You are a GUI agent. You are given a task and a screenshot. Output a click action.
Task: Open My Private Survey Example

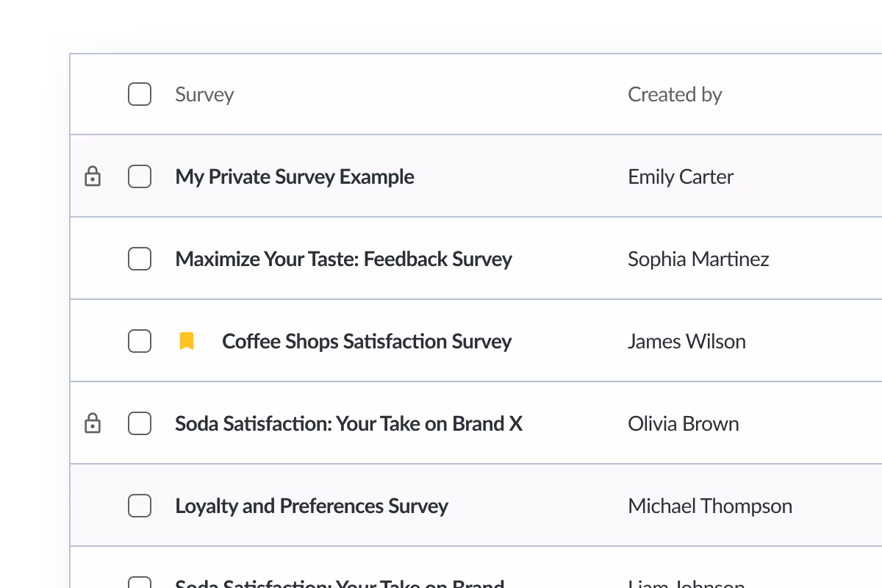(x=295, y=177)
